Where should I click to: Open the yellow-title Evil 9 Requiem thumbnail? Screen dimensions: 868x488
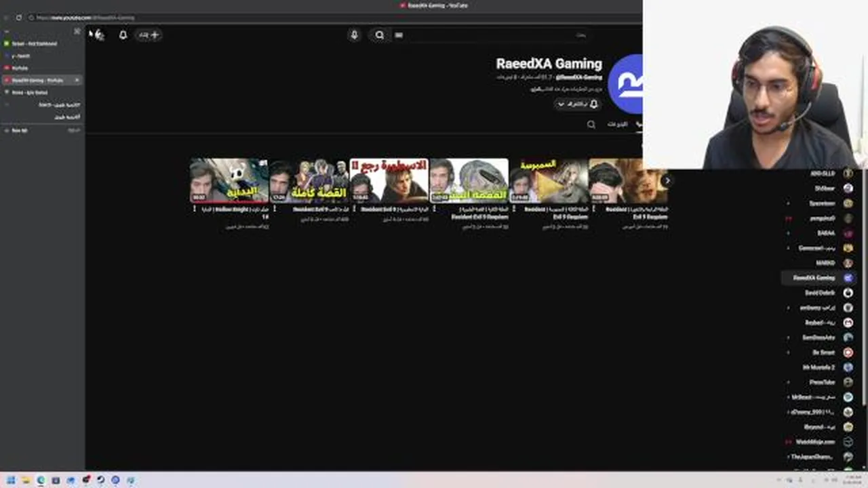(x=549, y=180)
